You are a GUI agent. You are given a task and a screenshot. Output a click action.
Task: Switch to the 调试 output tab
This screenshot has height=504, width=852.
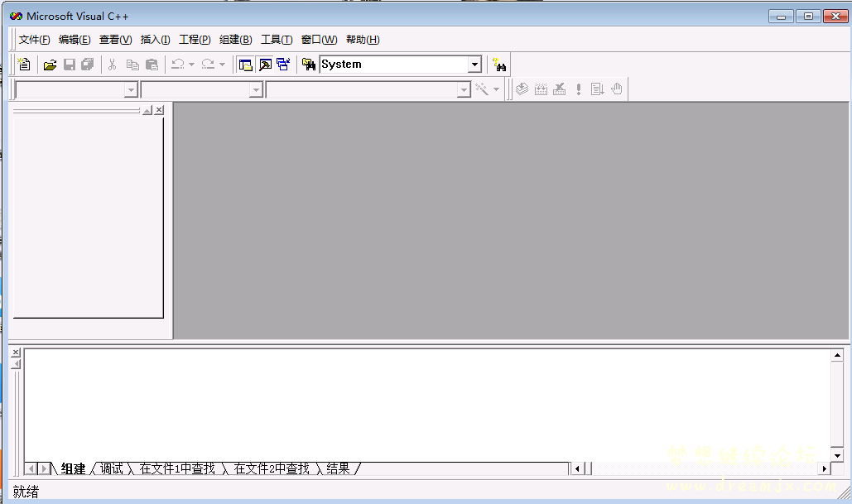click(x=112, y=468)
